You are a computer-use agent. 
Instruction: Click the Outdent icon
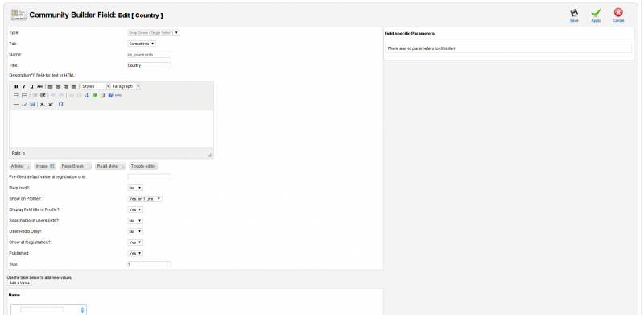tap(35, 95)
